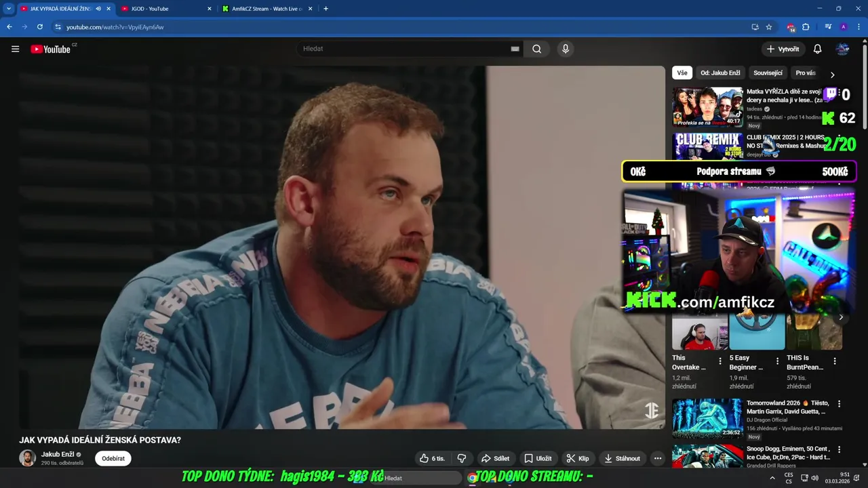868x488 pixels.
Task: Go back in browser history
Action: (9, 27)
